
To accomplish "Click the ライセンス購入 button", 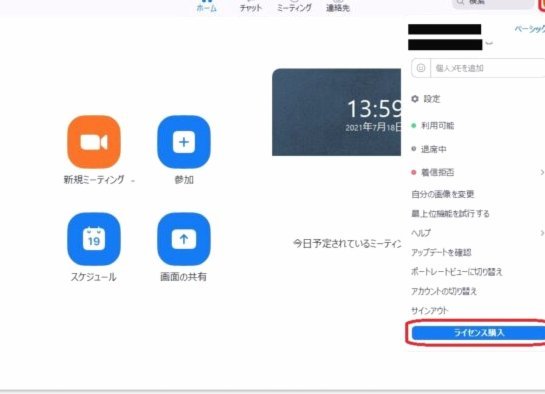I will click(479, 333).
